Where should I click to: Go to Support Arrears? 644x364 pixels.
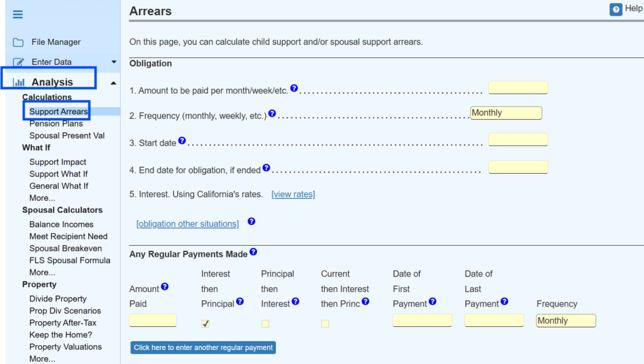click(x=58, y=111)
